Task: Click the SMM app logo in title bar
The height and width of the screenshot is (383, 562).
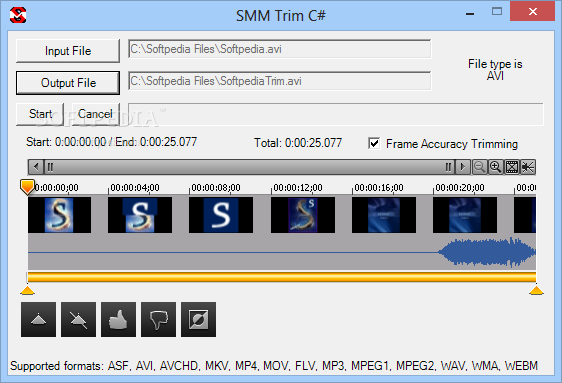Action: (18, 15)
